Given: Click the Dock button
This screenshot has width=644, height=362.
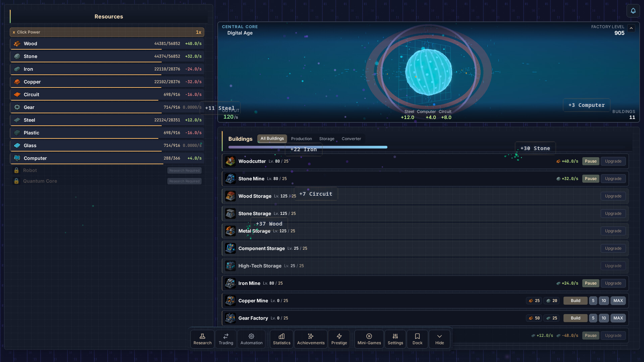Looking at the screenshot, I should [418, 339].
